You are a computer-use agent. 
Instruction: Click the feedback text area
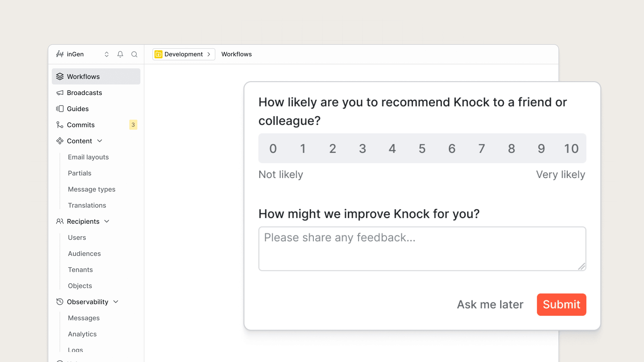pyautogui.click(x=422, y=249)
